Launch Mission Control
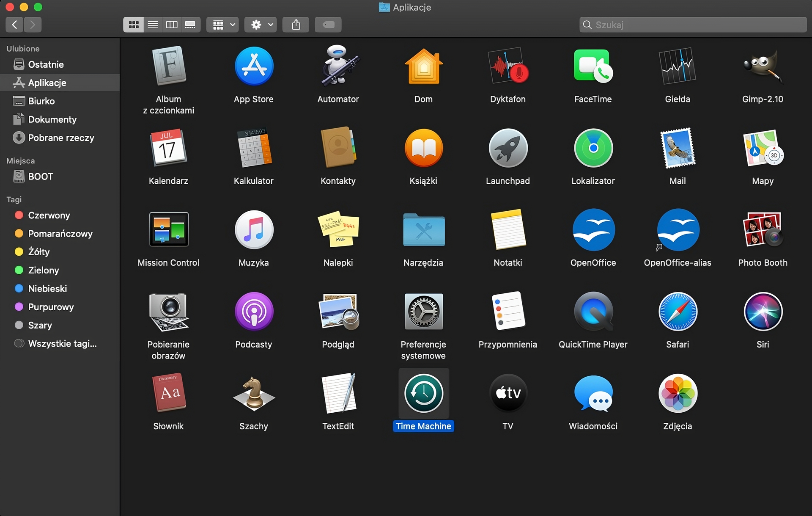Image resolution: width=812 pixels, height=516 pixels. [168, 230]
